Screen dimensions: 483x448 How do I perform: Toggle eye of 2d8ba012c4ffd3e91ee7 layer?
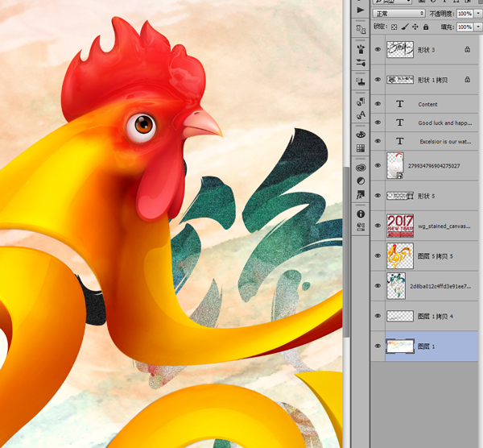click(378, 286)
